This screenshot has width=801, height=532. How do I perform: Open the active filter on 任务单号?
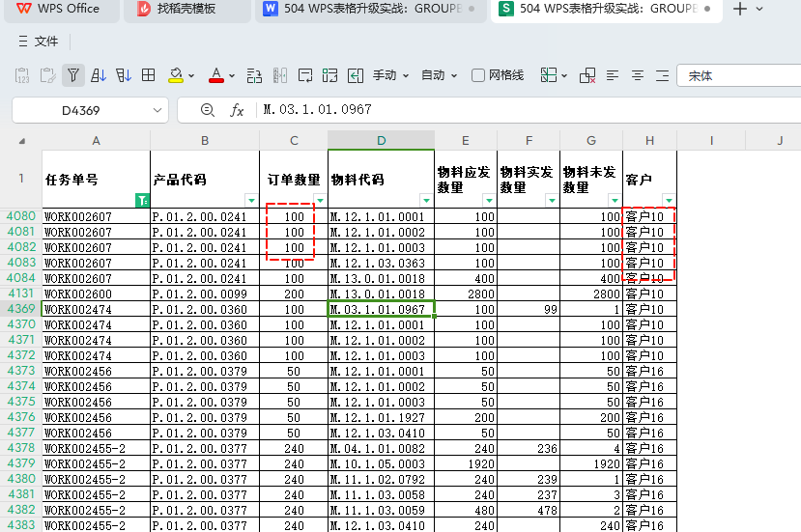[x=143, y=201]
